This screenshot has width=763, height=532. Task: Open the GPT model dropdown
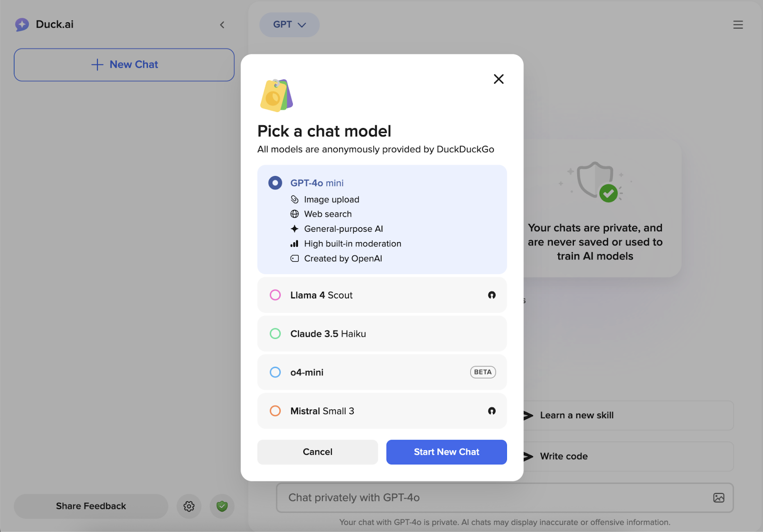click(x=289, y=25)
